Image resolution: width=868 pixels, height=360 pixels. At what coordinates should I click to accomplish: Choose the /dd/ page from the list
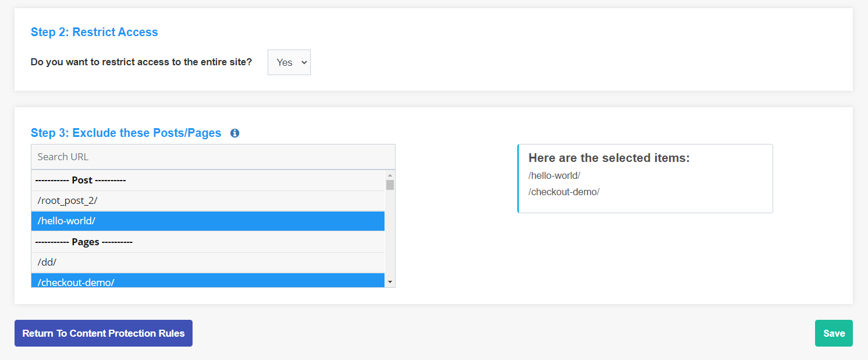point(208,263)
